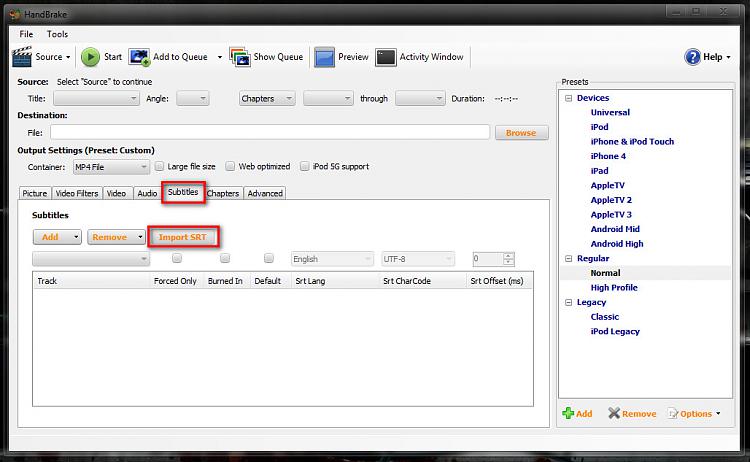
Task: Decrease the Srt offset stepper value
Action: [x=509, y=262]
